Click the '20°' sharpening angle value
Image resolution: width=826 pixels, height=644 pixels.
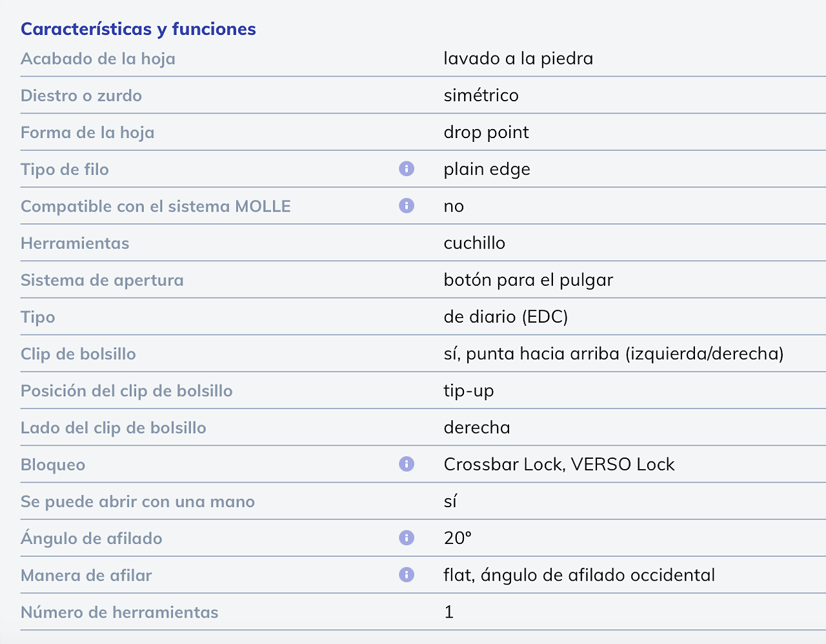[458, 538]
